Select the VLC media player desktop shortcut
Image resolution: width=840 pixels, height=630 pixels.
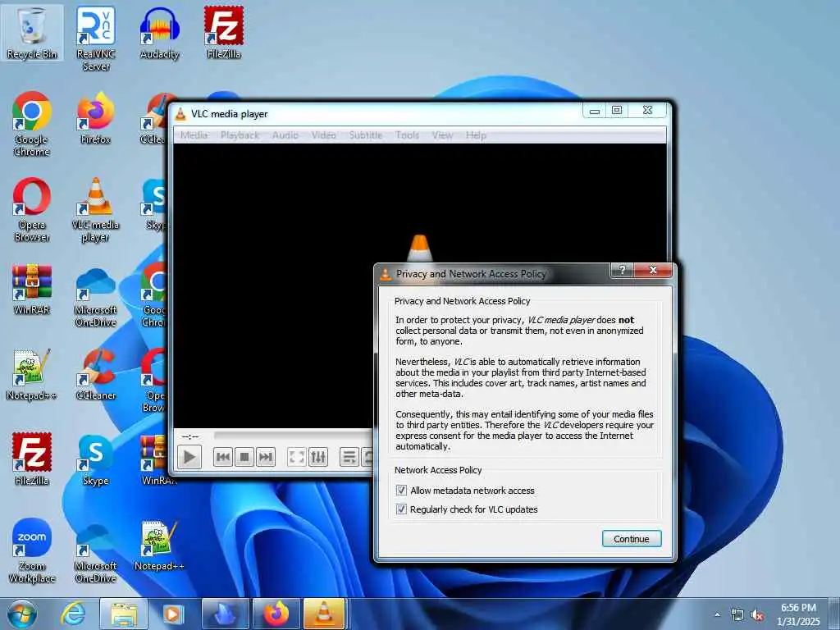point(96,209)
